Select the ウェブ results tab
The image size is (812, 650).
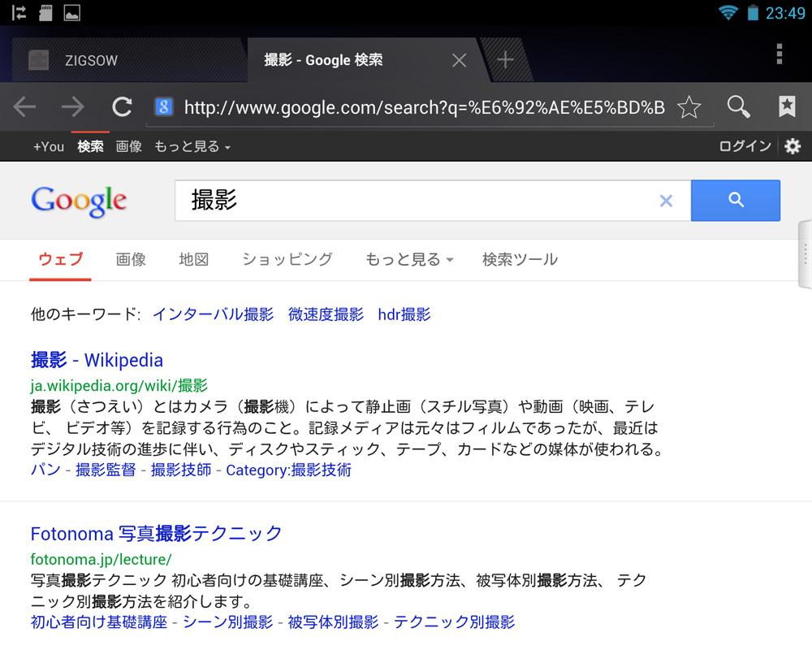point(60,259)
